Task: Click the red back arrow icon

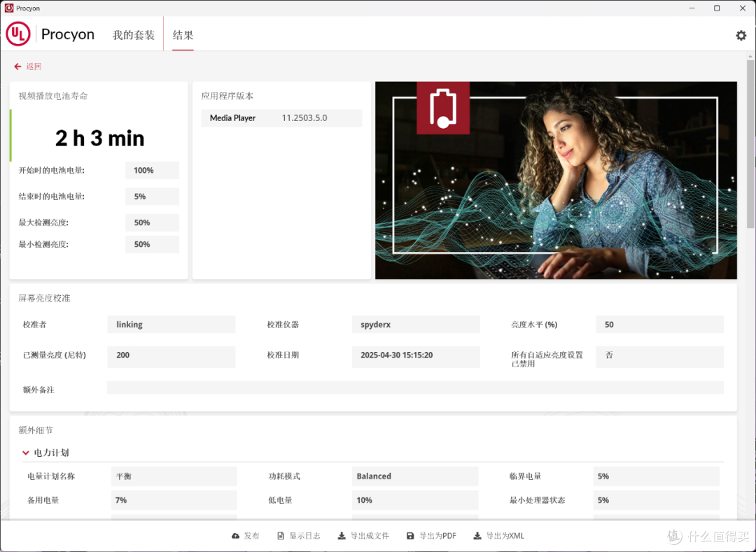Action: point(17,66)
